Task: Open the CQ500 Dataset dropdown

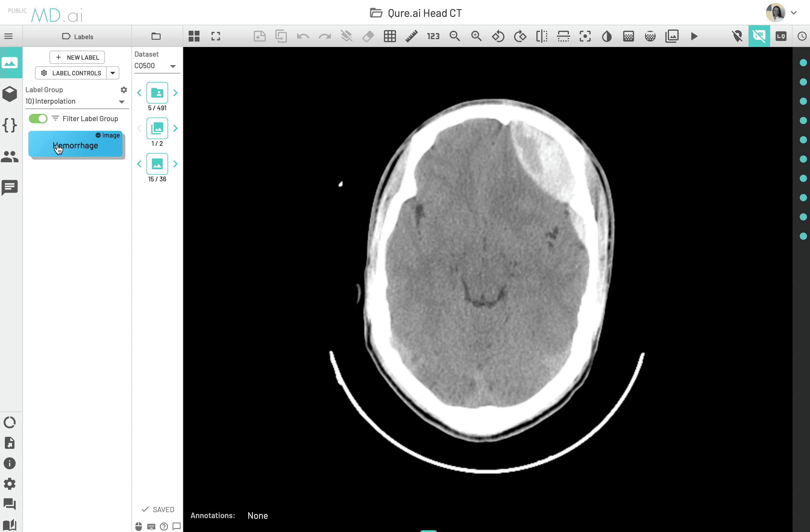Action: (173, 66)
